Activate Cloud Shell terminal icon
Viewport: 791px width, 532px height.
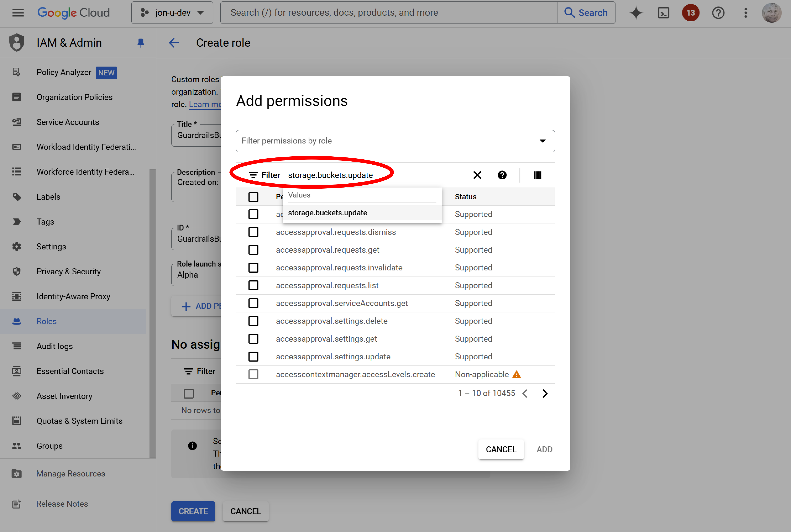click(x=663, y=13)
